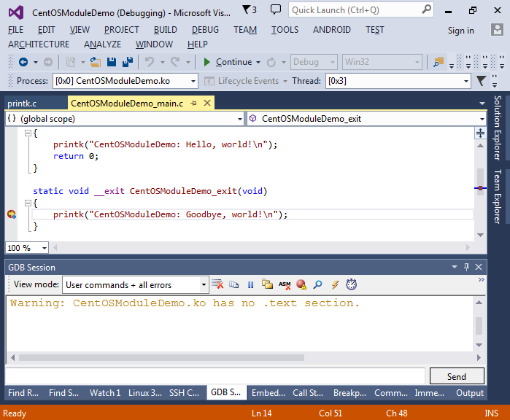Click the Quick Launch search magnifier
The height and width of the screenshot is (420, 510).
pyautogui.click(x=426, y=9)
